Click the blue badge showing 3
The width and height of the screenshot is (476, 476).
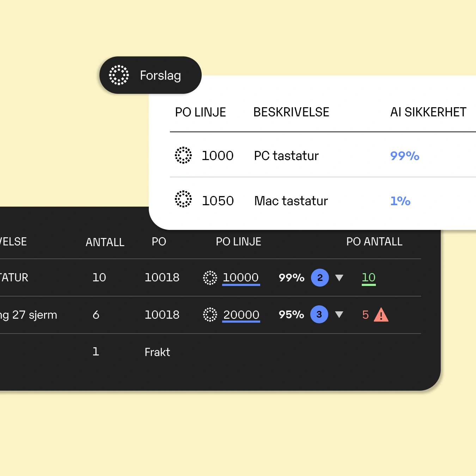click(x=319, y=314)
